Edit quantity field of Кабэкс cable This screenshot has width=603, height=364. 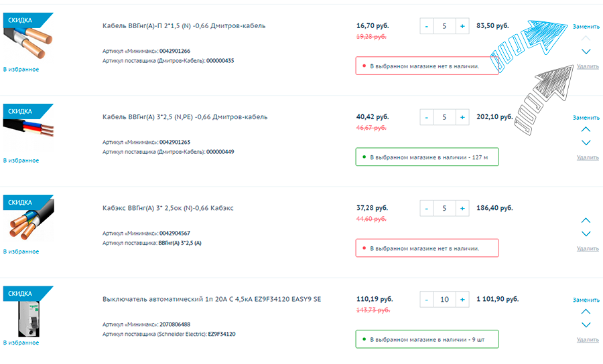point(445,208)
